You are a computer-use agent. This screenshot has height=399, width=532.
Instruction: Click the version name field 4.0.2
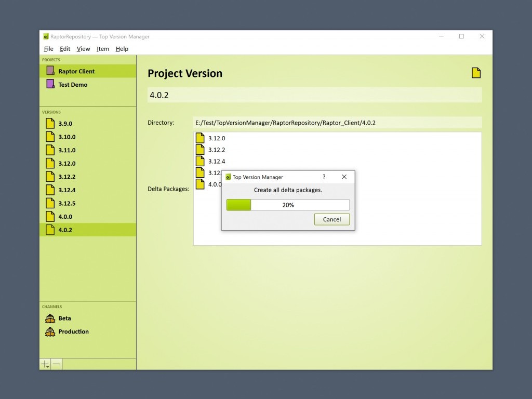pyautogui.click(x=314, y=95)
